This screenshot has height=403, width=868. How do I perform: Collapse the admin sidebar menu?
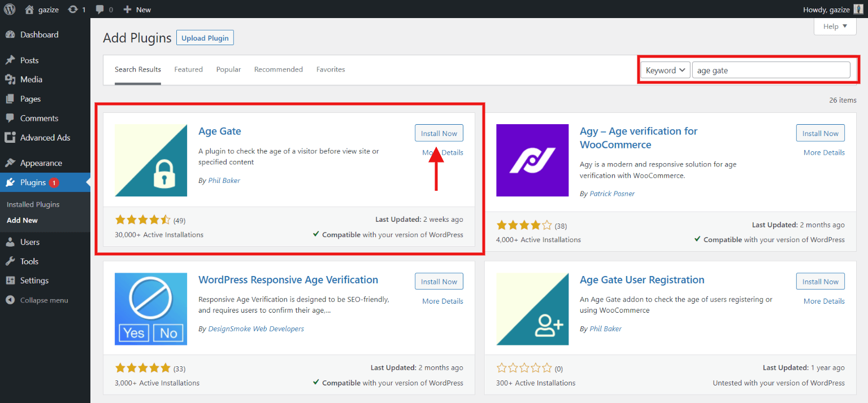pyautogui.click(x=44, y=300)
